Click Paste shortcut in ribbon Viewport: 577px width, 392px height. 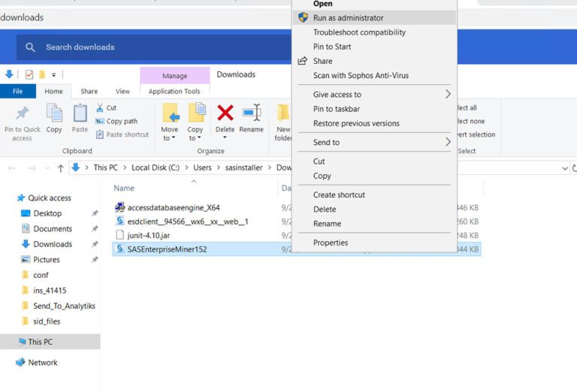pyautogui.click(x=122, y=134)
